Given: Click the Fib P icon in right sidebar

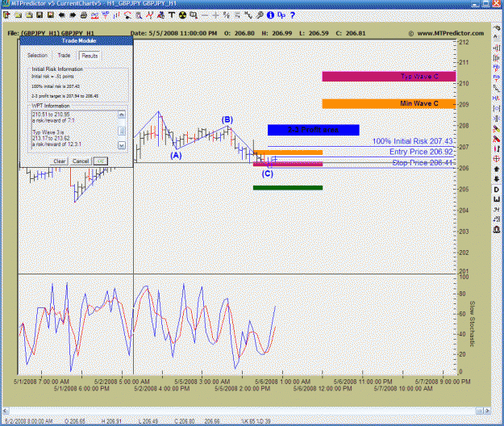Looking at the screenshot, I should point(496,68).
